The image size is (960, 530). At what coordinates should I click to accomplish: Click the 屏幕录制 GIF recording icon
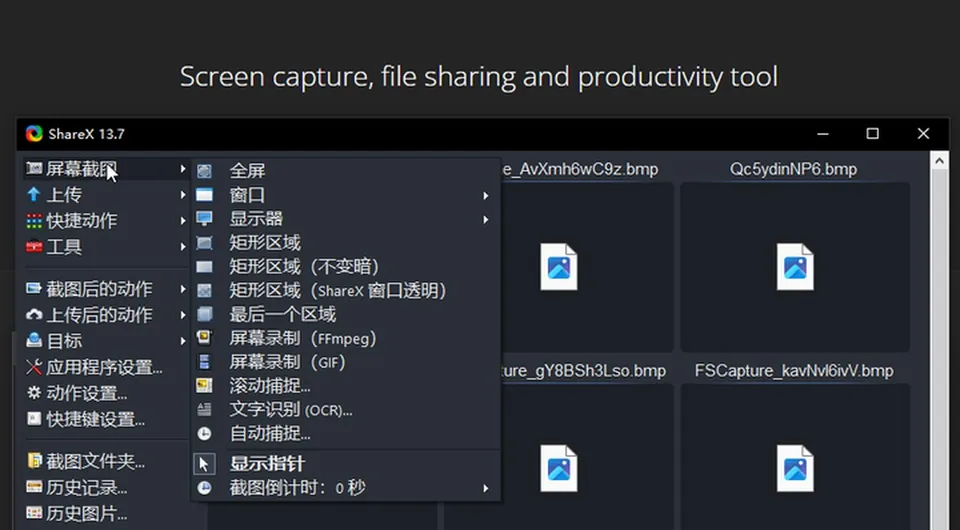(x=204, y=362)
